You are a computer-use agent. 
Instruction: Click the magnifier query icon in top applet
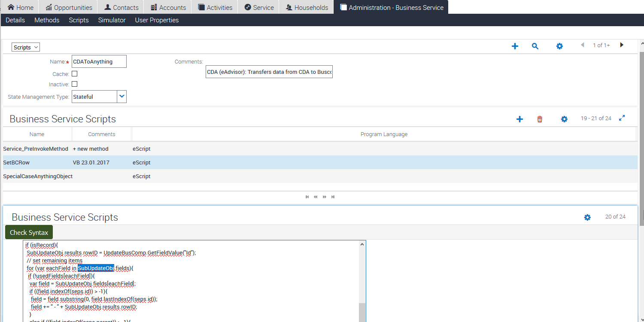535,46
